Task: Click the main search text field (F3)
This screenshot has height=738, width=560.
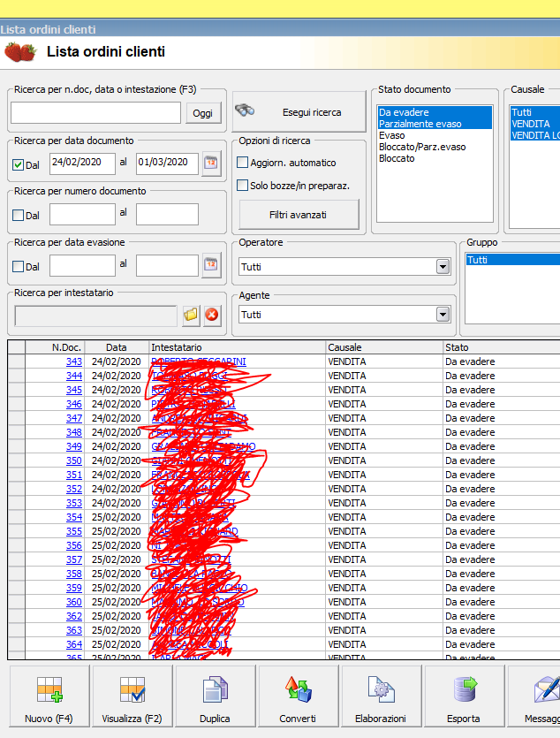Action: (96, 113)
